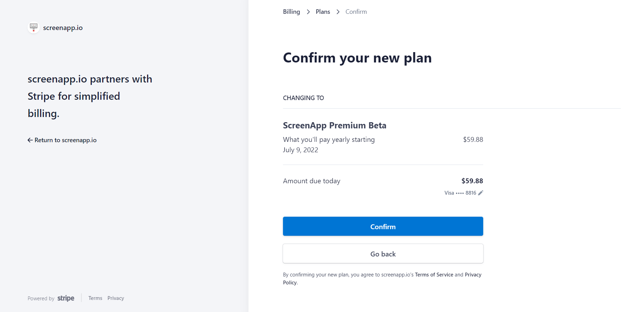Click the pencil icon to edit Visa card
The height and width of the screenshot is (312, 644).
tap(480, 193)
